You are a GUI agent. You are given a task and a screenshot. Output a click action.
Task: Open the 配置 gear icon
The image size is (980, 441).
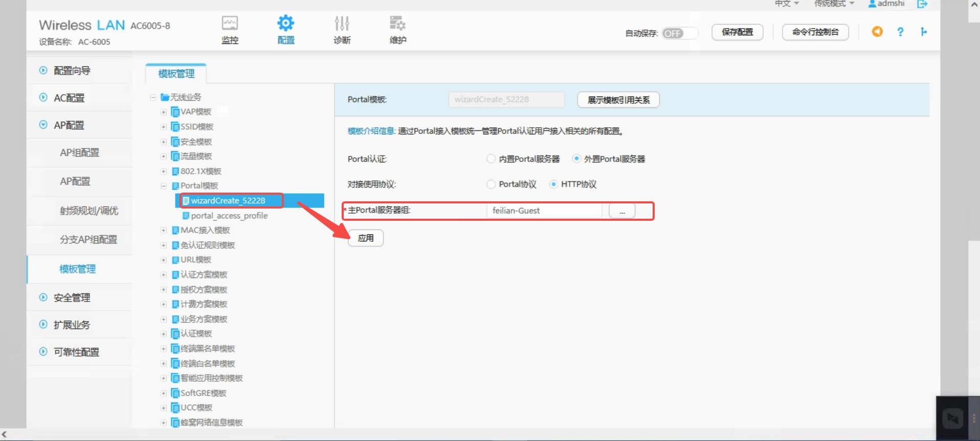(286, 23)
